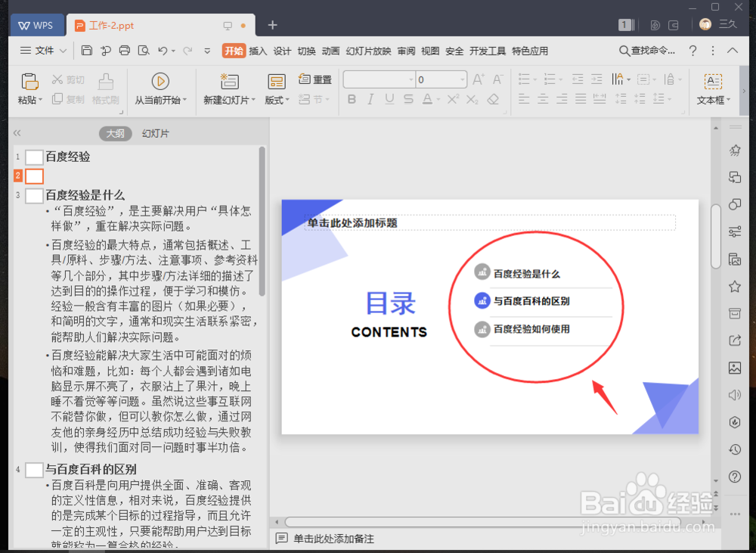Click the Format Painter brush icon
Screen dimensions: 756x553
pos(106,82)
